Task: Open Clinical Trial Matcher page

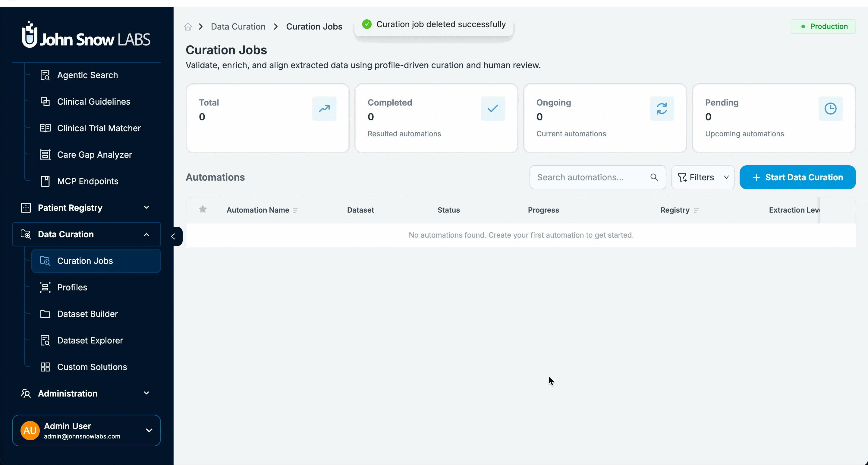Action: 99,128
